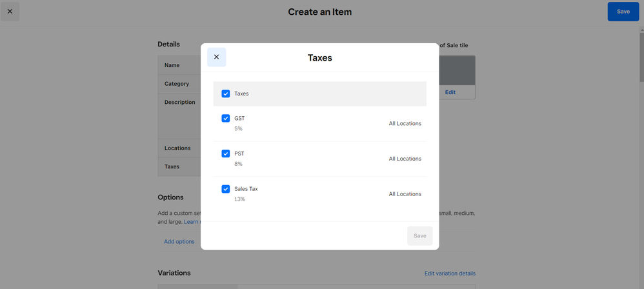Open Edit variation details link
644x289 pixels.
click(x=450, y=274)
